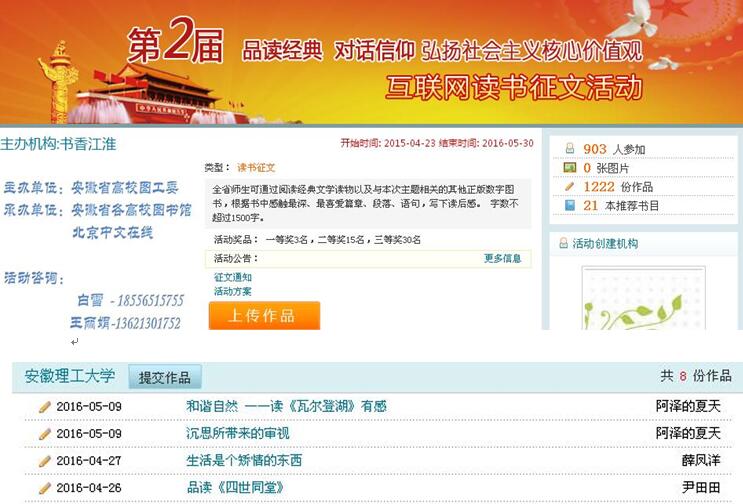Viewport: 743px width, 504px height.
Task: Click the icon next to 活动创建机构 heading
Action: pyautogui.click(x=562, y=243)
